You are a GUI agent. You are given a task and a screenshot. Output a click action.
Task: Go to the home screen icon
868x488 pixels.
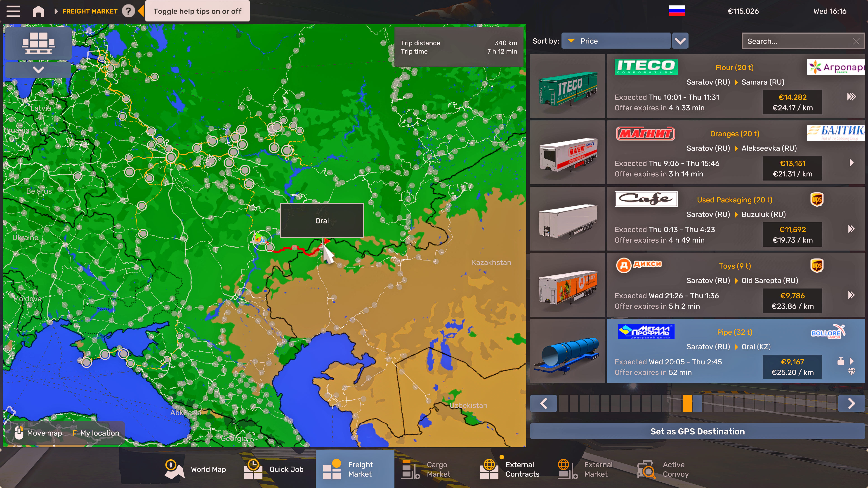(x=38, y=11)
